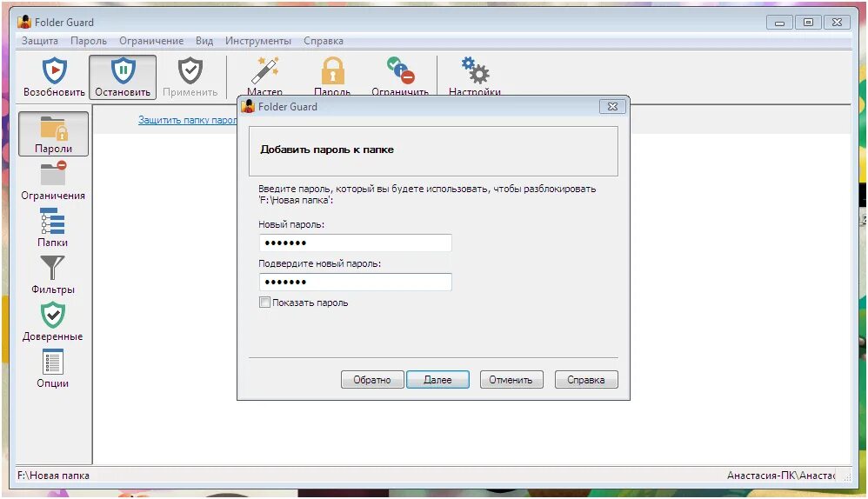Screen dimensions: 868x499
Task: Minimize the Folder Guard main window
Action: click(779, 22)
